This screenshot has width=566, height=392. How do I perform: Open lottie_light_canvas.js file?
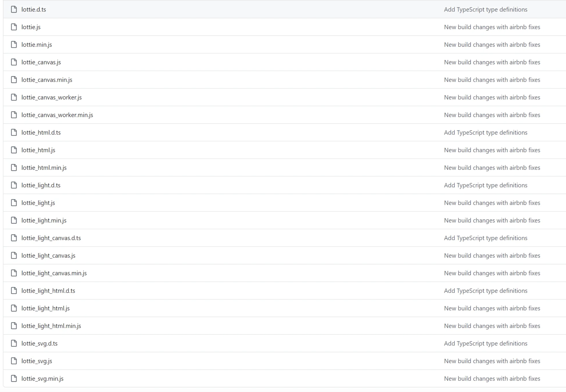tap(48, 255)
